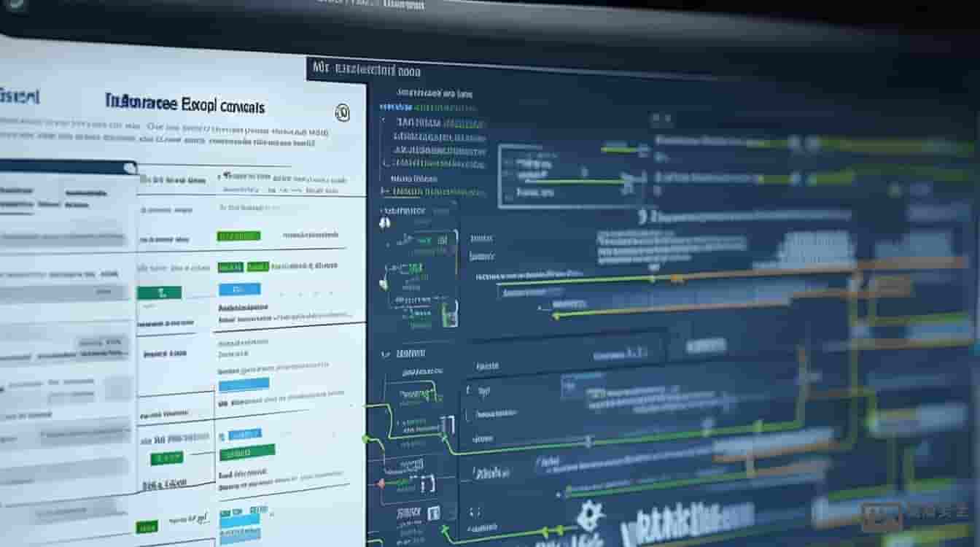This screenshot has height=547, width=980.
Task: Click the red arrow marker on the dark panel's left edge
Action: click(380, 483)
